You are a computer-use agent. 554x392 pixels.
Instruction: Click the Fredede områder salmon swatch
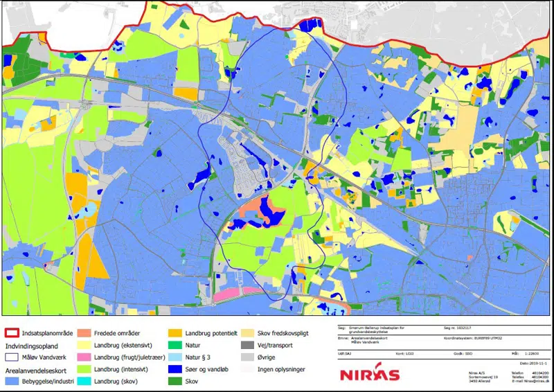85,332
